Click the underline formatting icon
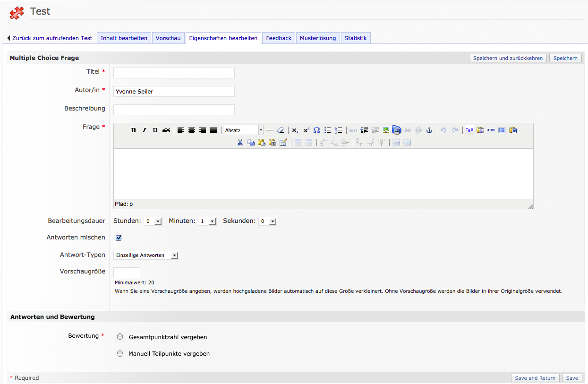The image size is (588, 384). click(x=155, y=130)
